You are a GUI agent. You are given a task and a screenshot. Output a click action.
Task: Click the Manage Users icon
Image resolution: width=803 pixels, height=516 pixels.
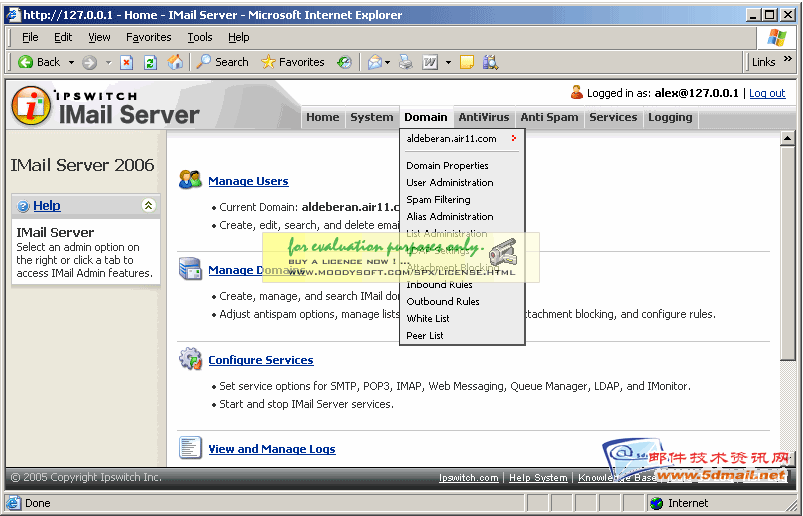190,180
